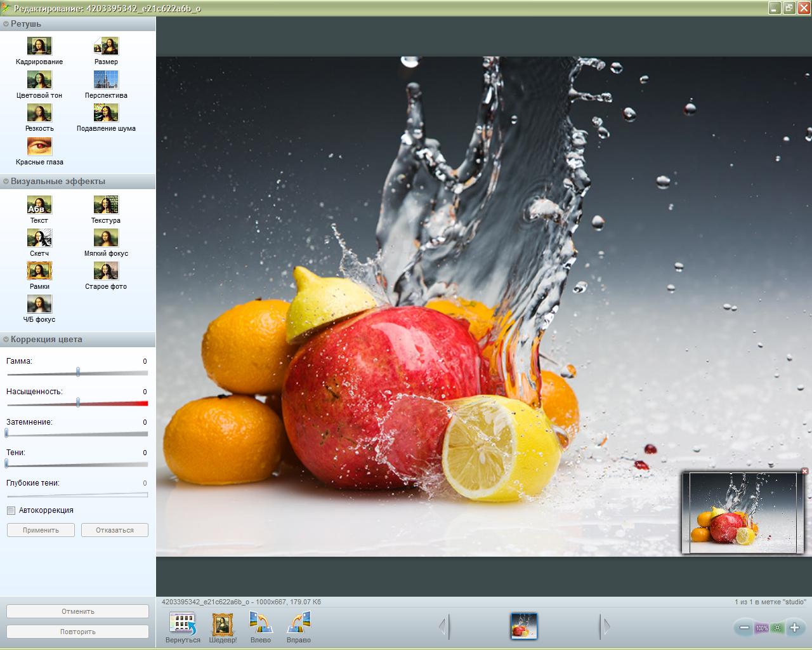812x650 pixels.
Task: Click the file info status text
Action: point(241,602)
